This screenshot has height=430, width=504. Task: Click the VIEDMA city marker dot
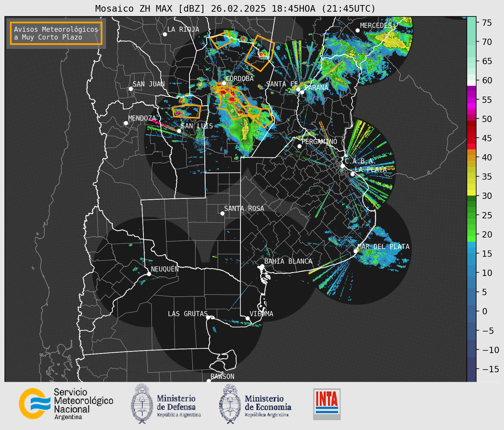click(x=248, y=318)
